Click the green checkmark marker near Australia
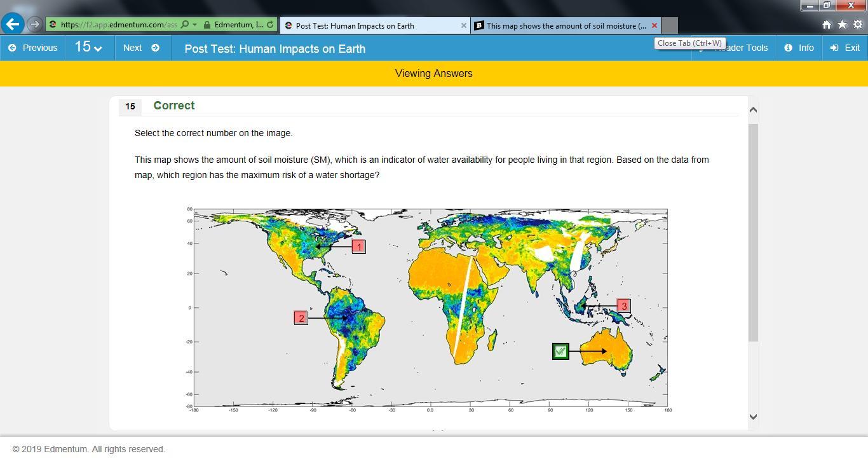The image size is (868, 463). click(x=560, y=351)
